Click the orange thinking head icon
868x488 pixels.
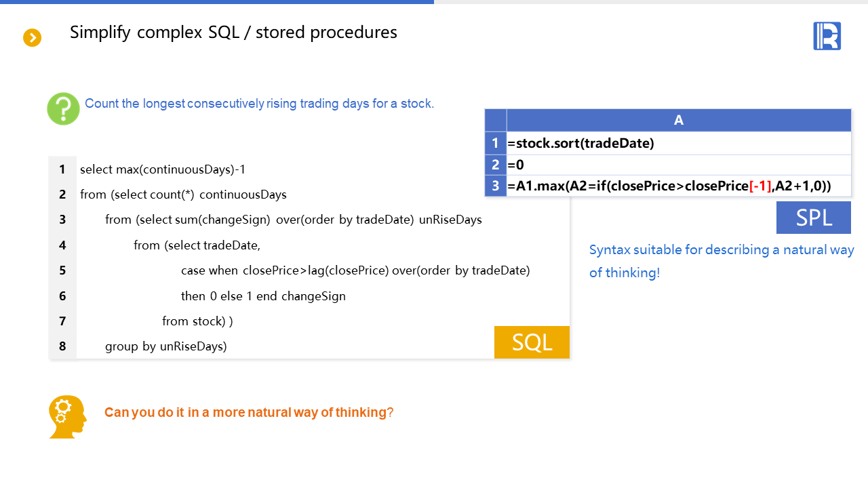(68, 416)
